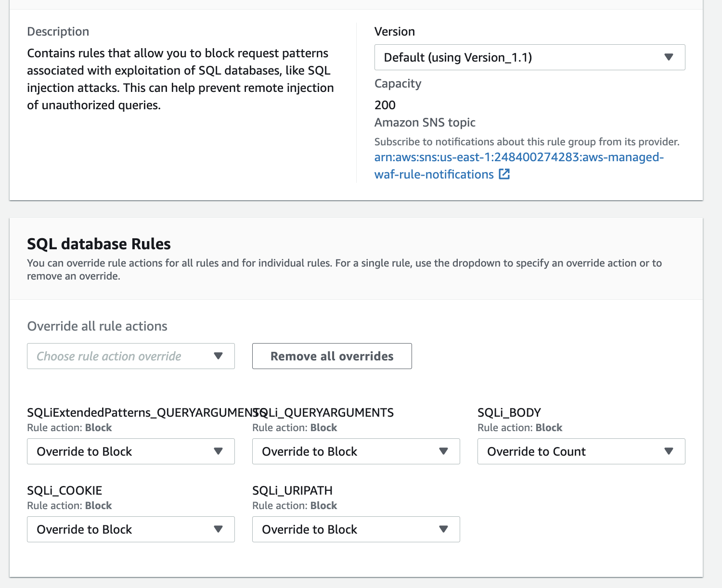The height and width of the screenshot is (588, 722).
Task: Click the SQL database Rules heading
Action: [99, 244]
